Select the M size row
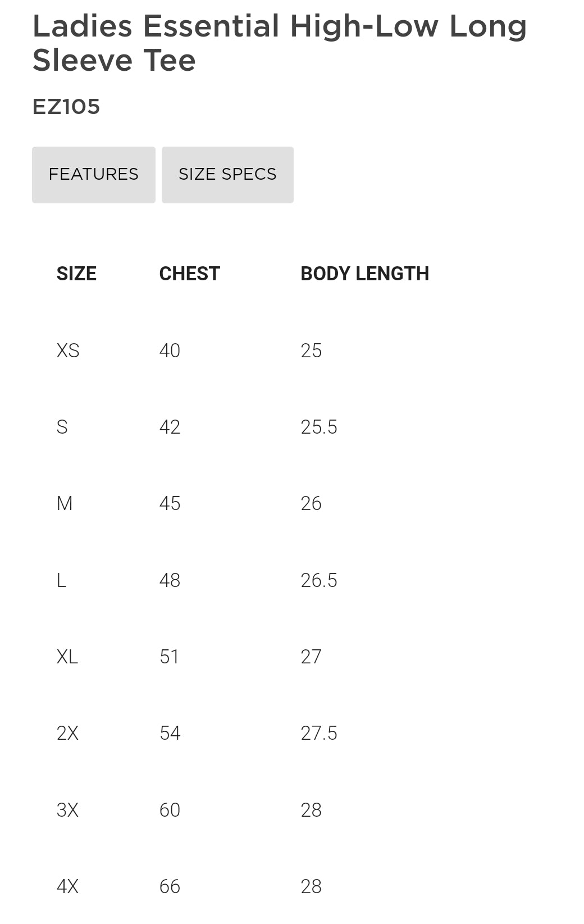 66,503
